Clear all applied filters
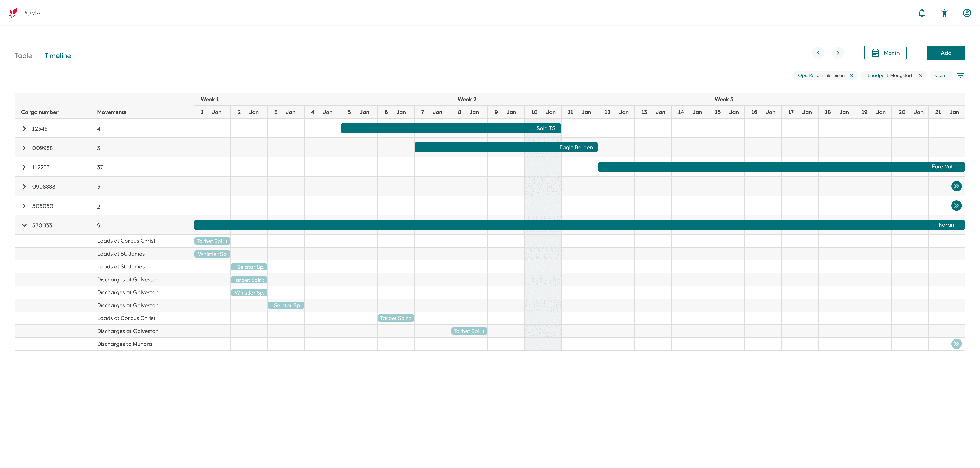980x468 pixels. click(x=941, y=75)
